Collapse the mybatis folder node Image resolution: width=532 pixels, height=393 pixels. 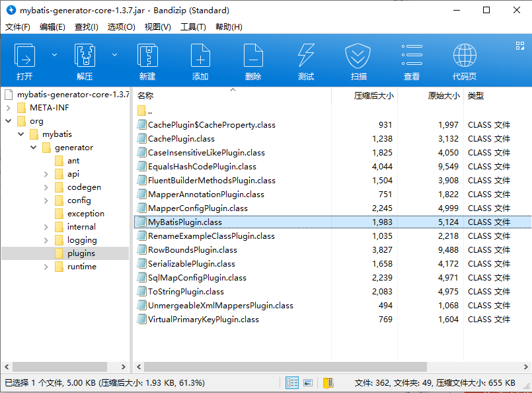21,134
